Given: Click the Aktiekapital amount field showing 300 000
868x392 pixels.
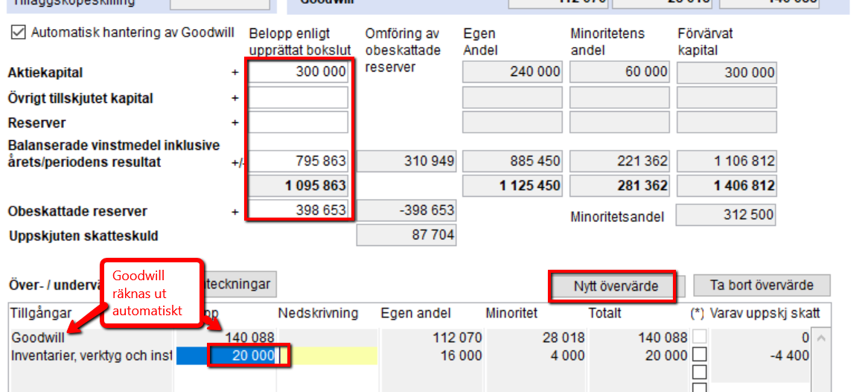Looking at the screenshot, I should coord(298,72).
